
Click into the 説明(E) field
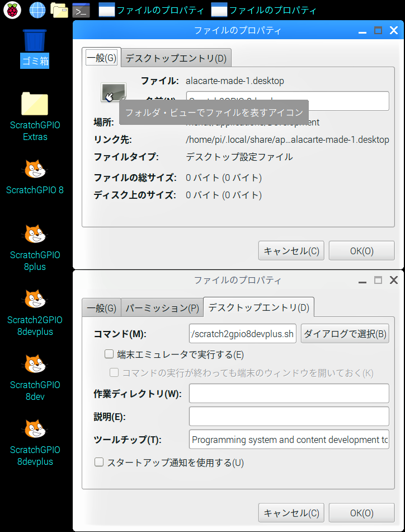[289, 416]
